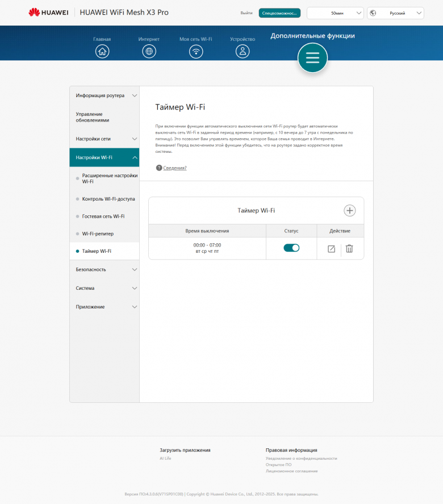Click the Действие column header

(x=340, y=231)
